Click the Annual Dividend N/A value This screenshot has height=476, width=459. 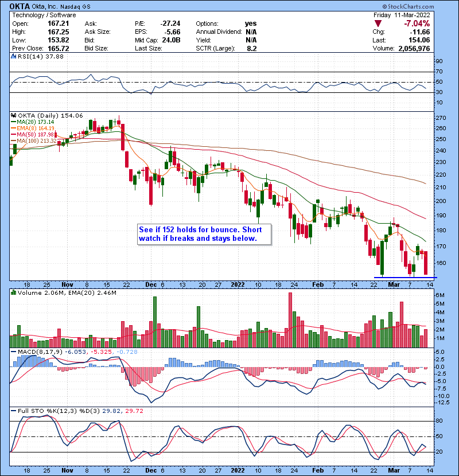coord(251,32)
